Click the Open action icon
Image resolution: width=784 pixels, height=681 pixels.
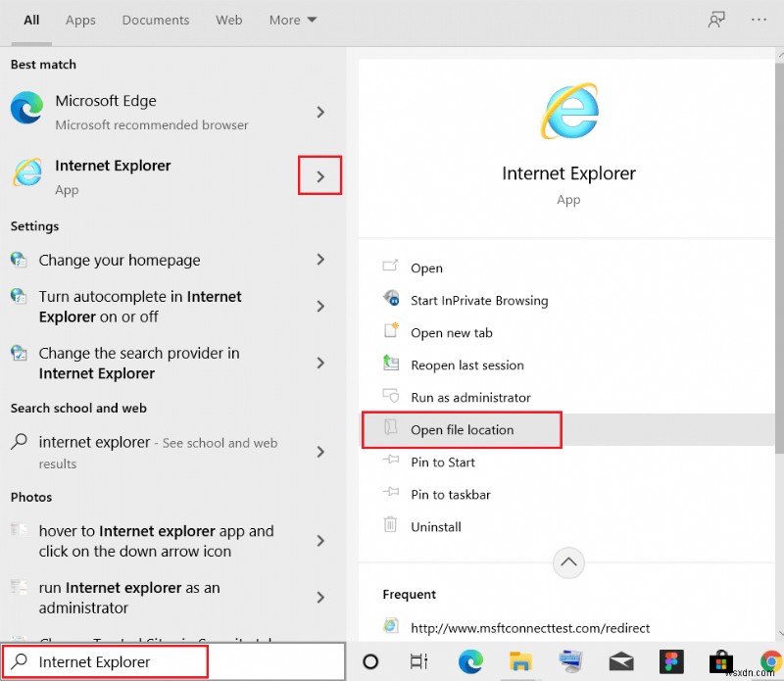(x=390, y=266)
